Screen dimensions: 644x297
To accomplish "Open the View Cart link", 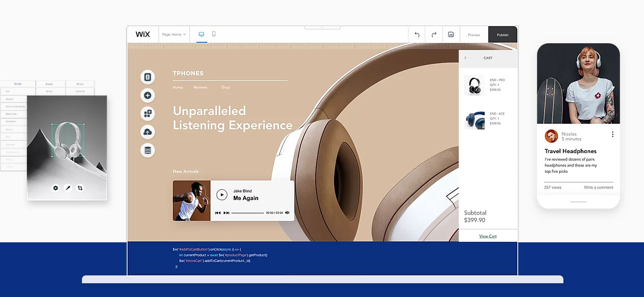I will tap(488, 236).
